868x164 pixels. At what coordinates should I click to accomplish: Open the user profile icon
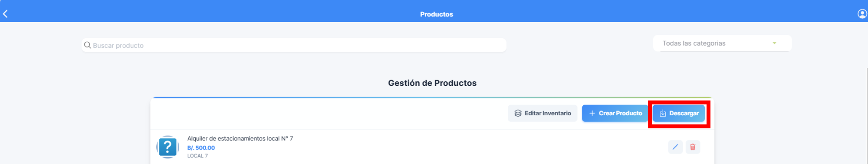pos(862,14)
